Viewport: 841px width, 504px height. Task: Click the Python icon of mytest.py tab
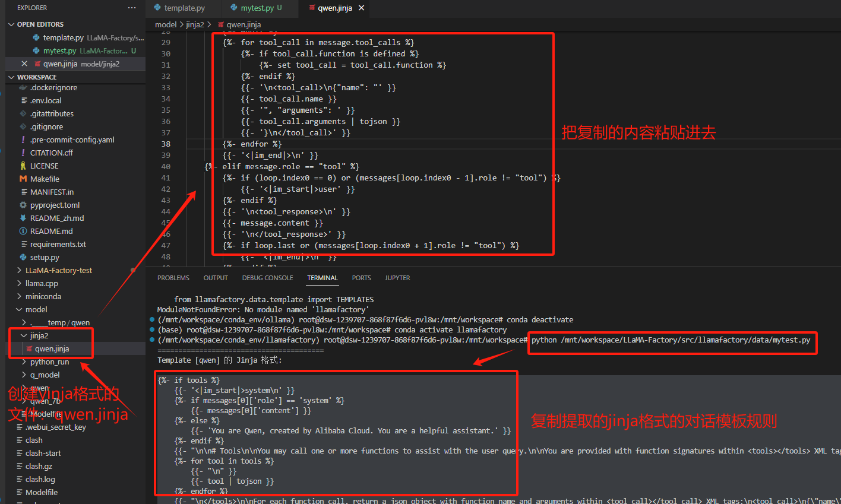[234, 8]
